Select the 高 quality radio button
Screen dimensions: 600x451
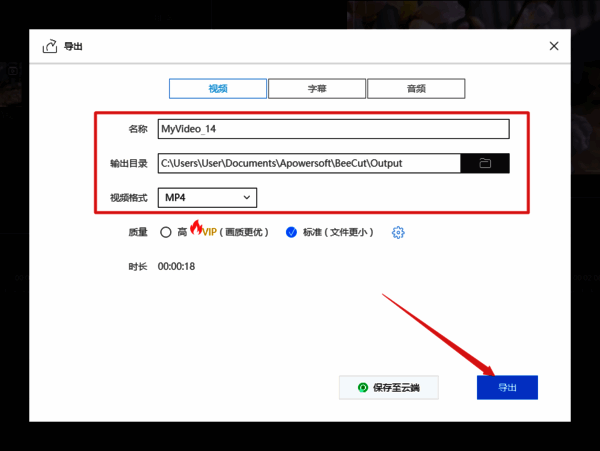point(166,232)
